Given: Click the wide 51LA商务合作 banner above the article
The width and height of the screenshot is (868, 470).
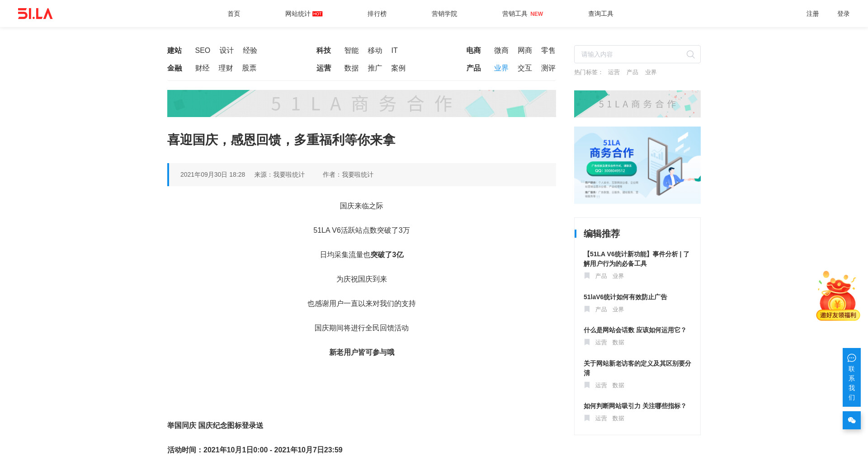Looking at the screenshot, I should tap(361, 103).
